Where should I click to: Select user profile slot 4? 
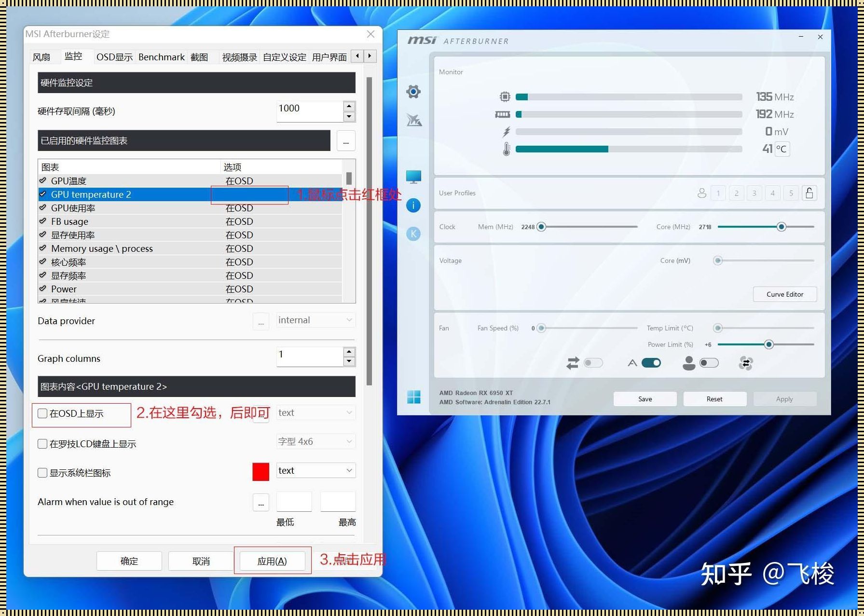pyautogui.click(x=772, y=193)
